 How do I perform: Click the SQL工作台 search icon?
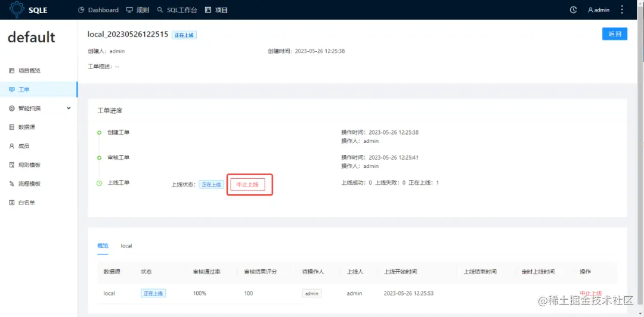tap(160, 10)
